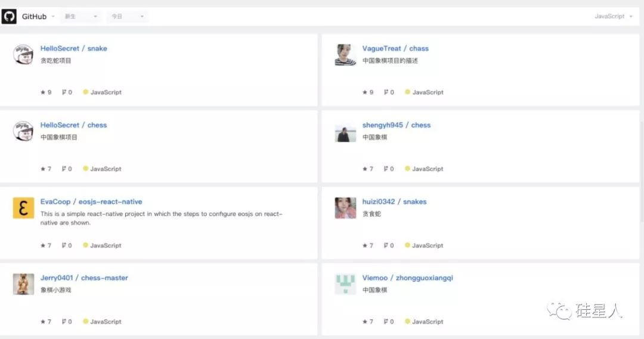The height and width of the screenshot is (339, 644).
Task: Click the Viemoo pixel identicon avatar
Action: pos(345,284)
